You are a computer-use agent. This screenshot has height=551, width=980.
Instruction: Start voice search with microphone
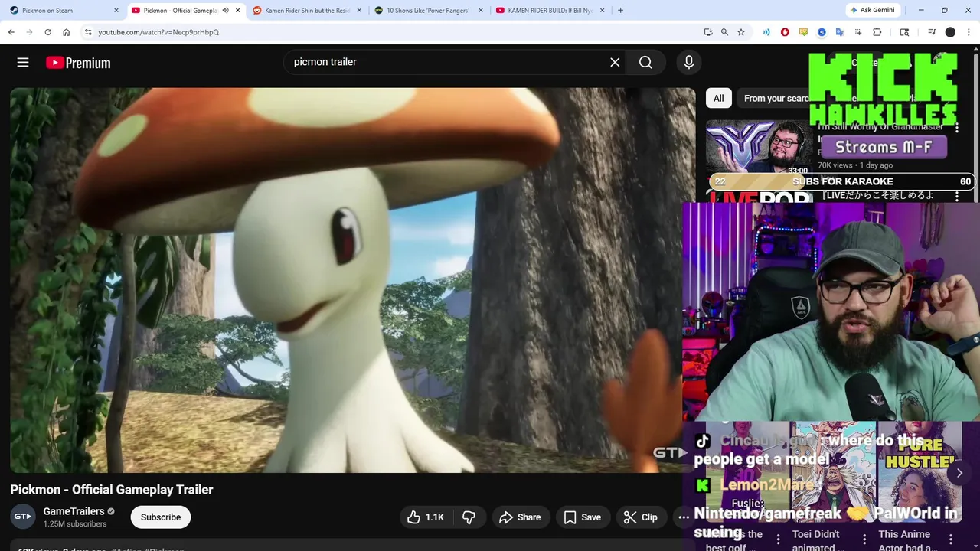click(689, 62)
